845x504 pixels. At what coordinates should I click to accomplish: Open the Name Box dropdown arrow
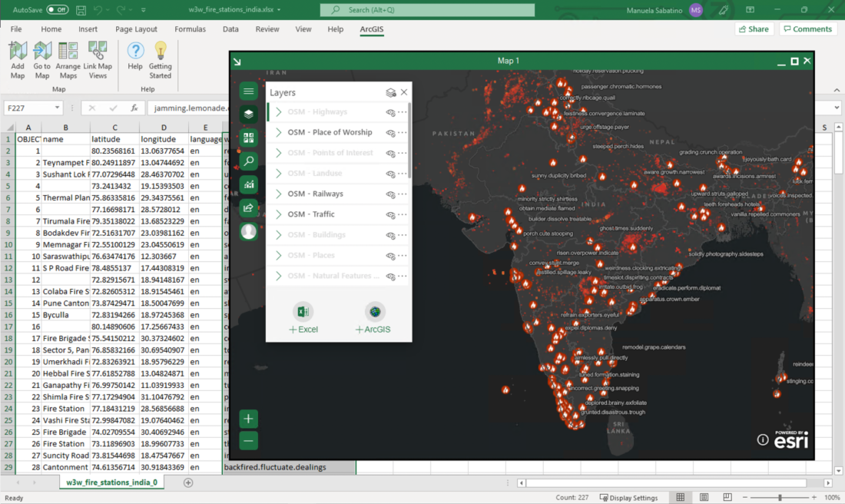pos(57,108)
